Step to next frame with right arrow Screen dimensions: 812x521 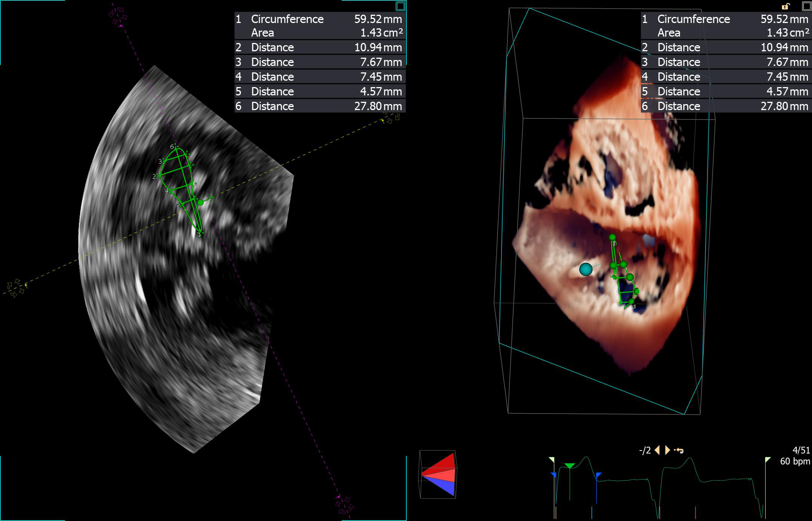click(x=667, y=450)
